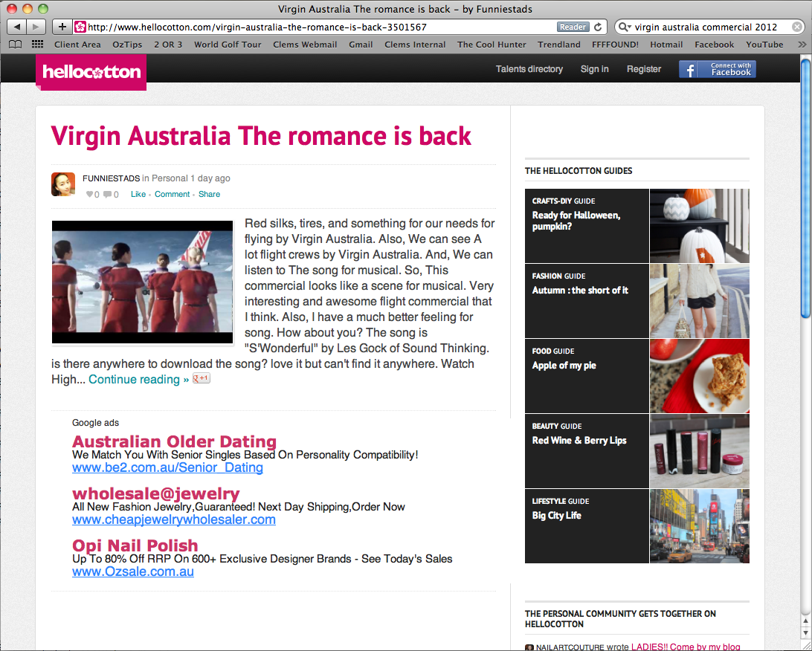Go back with Safari back arrow
The width and height of the screenshot is (812, 651).
pyautogui.click(x=16, y=27)
